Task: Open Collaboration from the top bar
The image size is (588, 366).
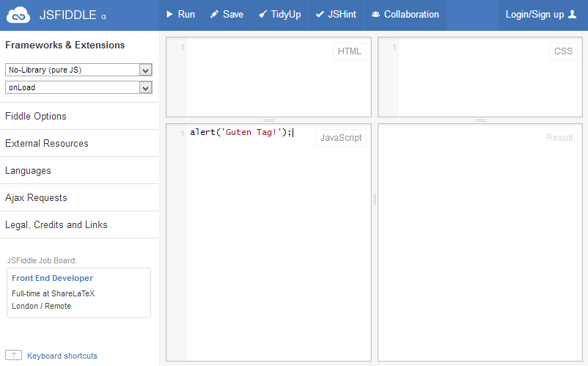Action: pos(411,14)
